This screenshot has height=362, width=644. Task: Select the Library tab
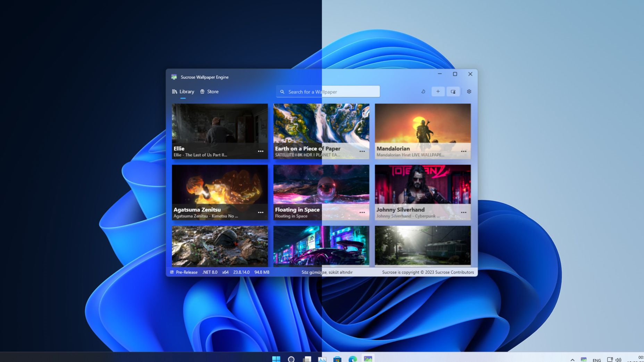[x=183, y=92]
